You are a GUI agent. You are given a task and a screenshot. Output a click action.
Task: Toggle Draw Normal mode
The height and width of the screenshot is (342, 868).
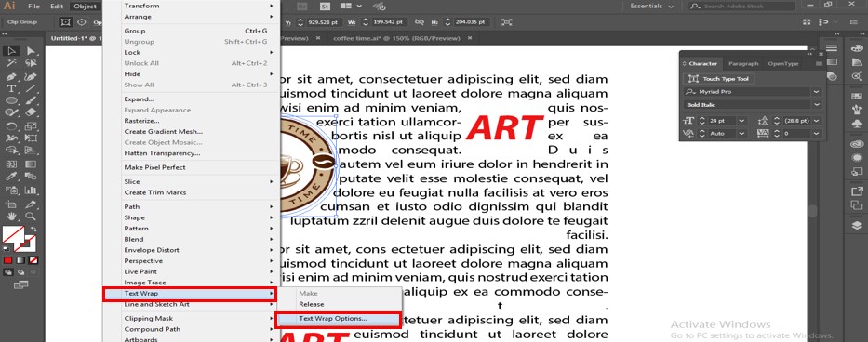[8, 272]
